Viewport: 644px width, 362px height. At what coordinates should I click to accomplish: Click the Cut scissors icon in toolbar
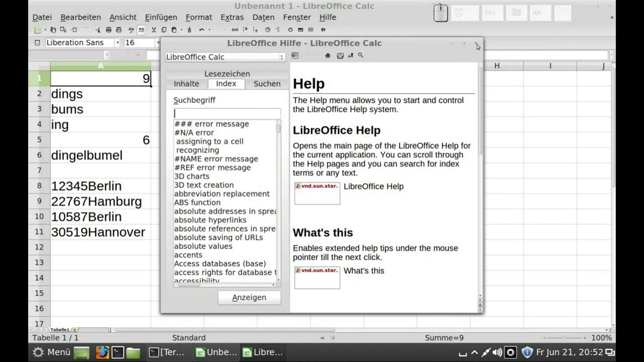pyautogui.click(x=154, y=30)
